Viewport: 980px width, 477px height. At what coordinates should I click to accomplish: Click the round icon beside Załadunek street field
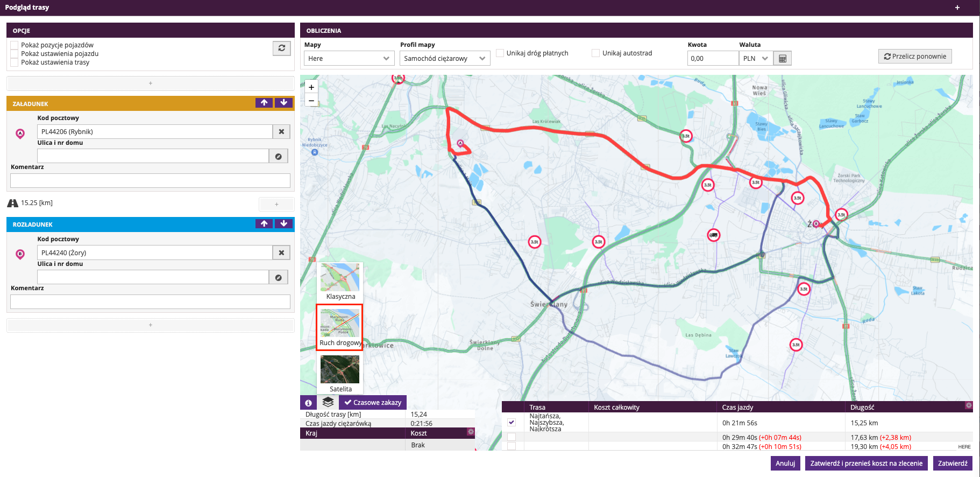click(x=278, y=156)
